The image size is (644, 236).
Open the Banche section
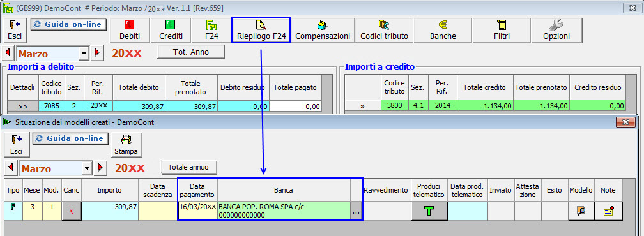[x=443, y=31]
